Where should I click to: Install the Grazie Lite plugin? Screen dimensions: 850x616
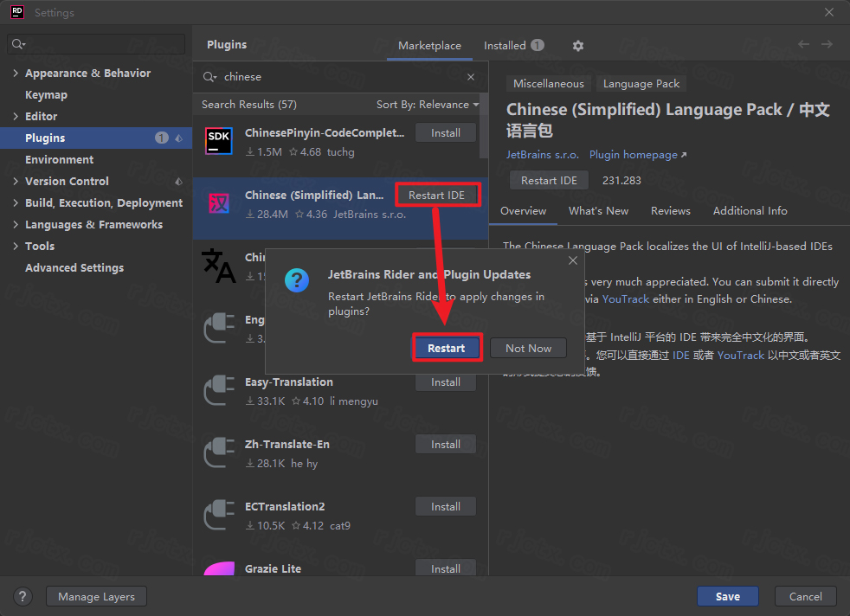(x=446, y=568)
